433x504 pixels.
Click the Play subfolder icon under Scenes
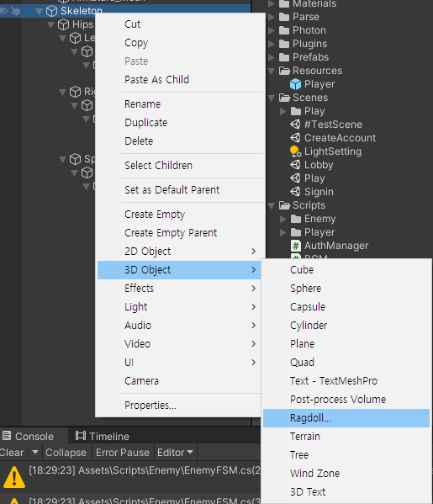coord(295,111)
